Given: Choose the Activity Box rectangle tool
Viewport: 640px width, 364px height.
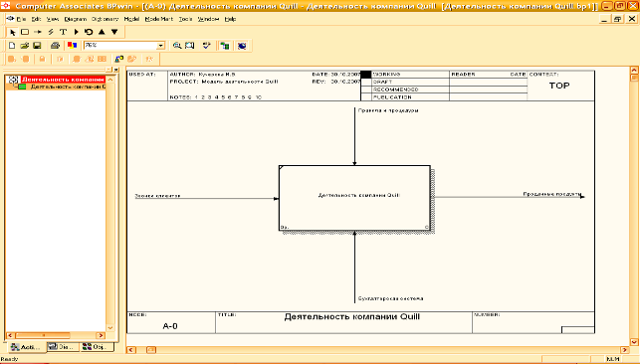Looking at the screenshot, I should point(25,32).
